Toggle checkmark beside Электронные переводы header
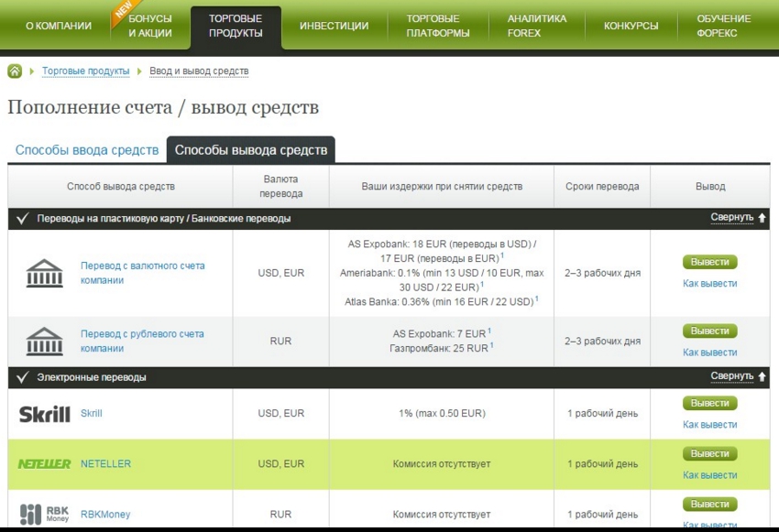 pyautogui.click(x=22, y=377)
